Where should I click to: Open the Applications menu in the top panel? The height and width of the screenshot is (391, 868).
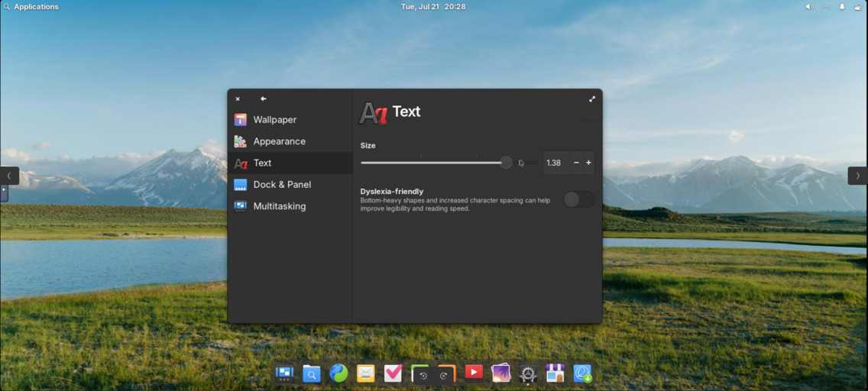click(x=31, y=7)
